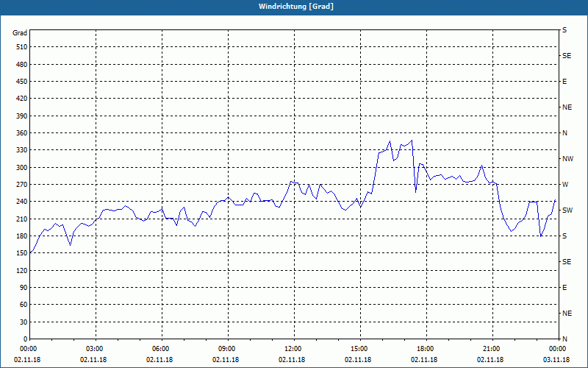Image resolution: width=588 pixels, height=368 pixels.
Task: Select the 150 degree axis label
Action: pos(22,253)
